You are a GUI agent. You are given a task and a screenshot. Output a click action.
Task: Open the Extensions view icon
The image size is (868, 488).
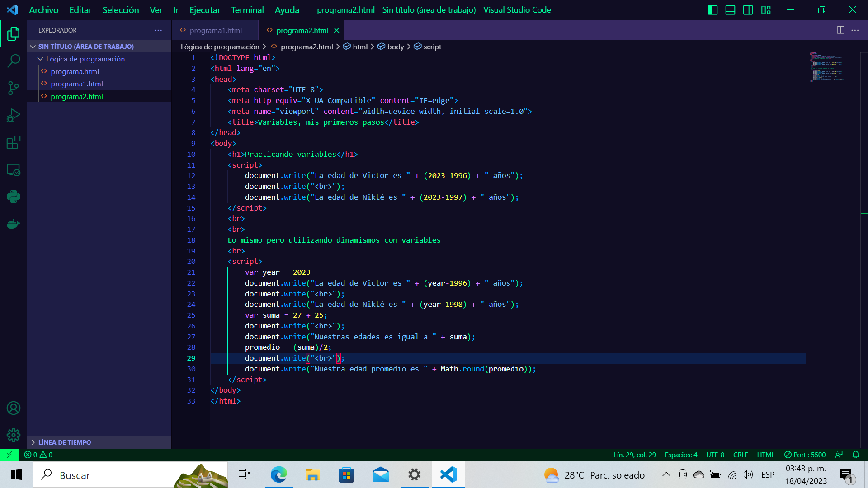14,143
